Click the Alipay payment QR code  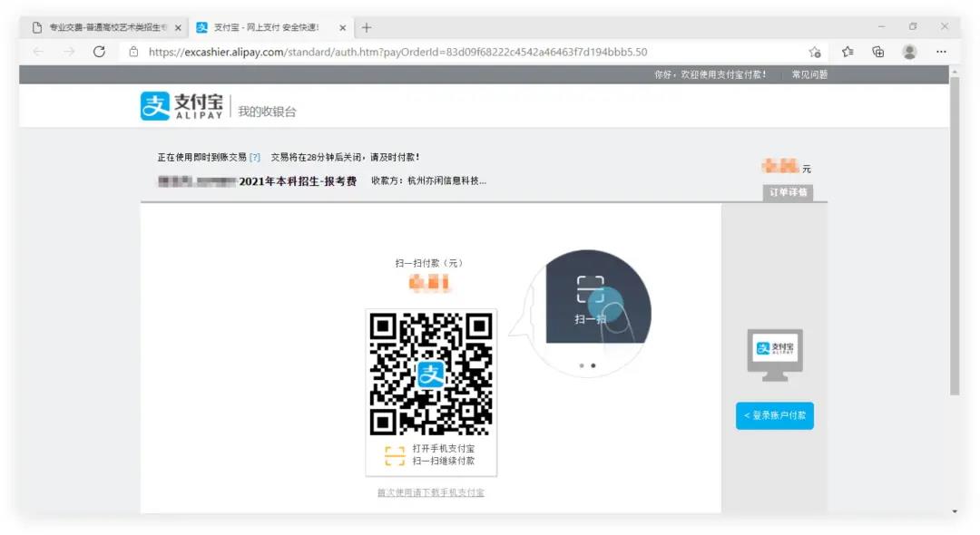click(431, 374)
